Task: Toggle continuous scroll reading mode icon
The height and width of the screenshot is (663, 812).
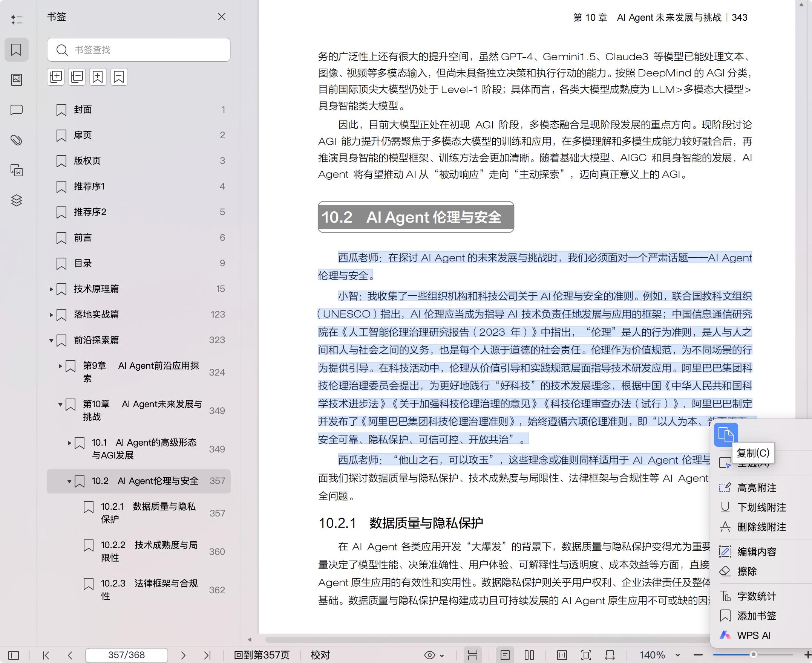Action: 473,655
